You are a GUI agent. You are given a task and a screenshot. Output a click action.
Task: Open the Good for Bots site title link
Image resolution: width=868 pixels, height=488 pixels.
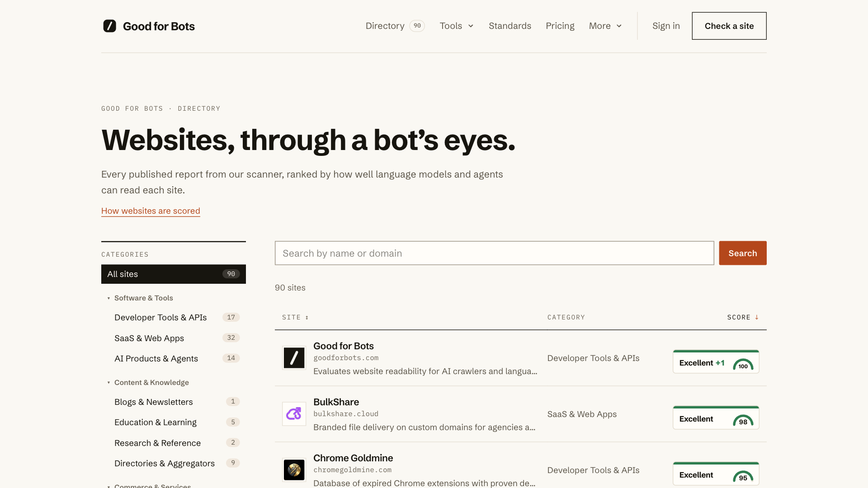pos(343,346)
